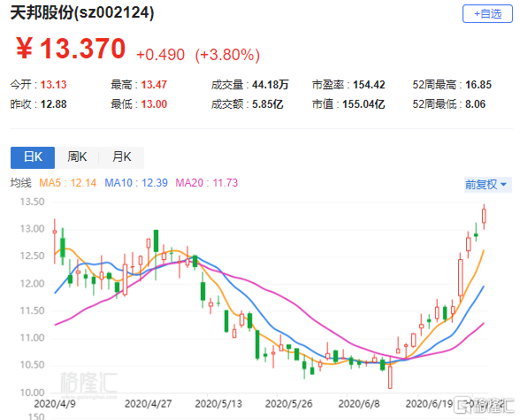Screen dimensions: 520x420
Task: Click the 2020/5/13 date axis label
Action: 218,404
